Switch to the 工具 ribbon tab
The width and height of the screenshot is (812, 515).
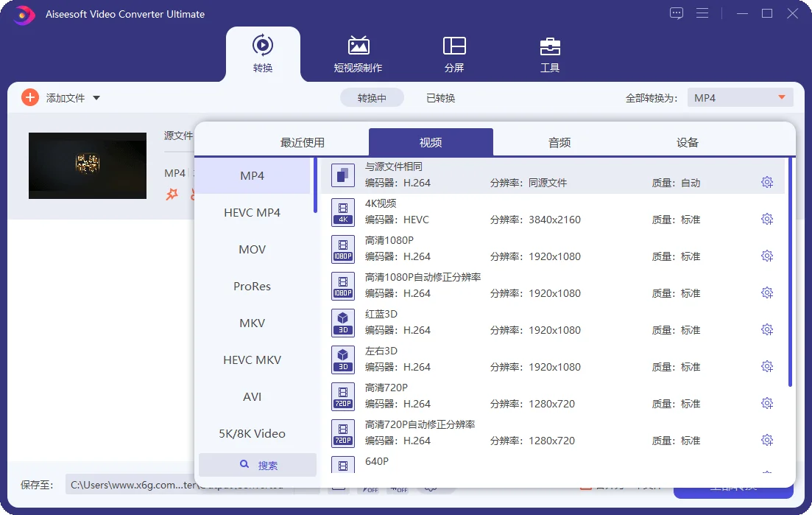point(550,54)
